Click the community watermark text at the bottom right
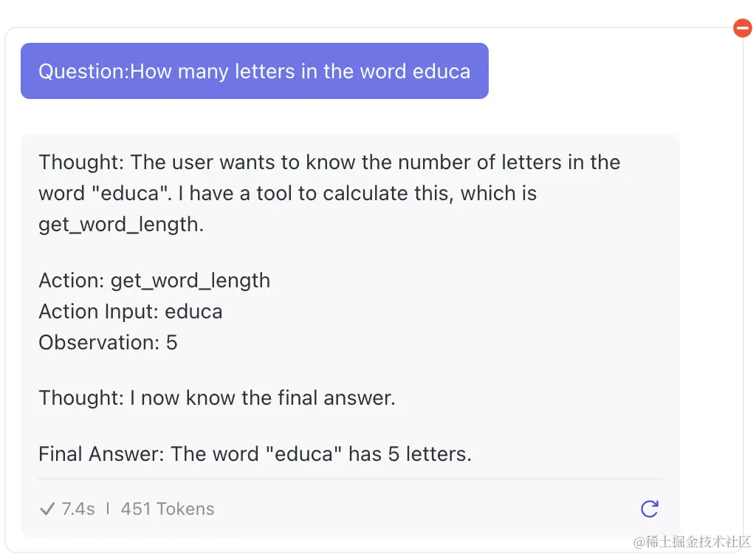 (693, 541)
